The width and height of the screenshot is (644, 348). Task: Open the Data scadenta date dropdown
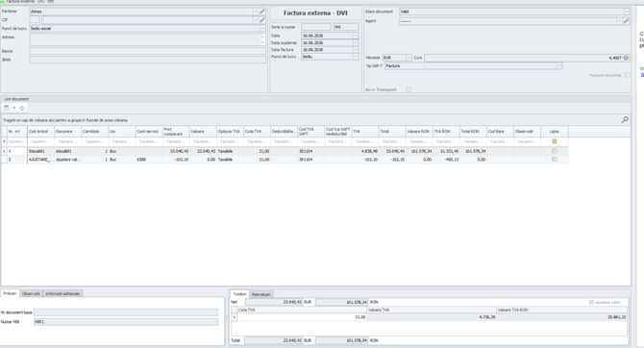pyautogui.click(x=356, y=42)
